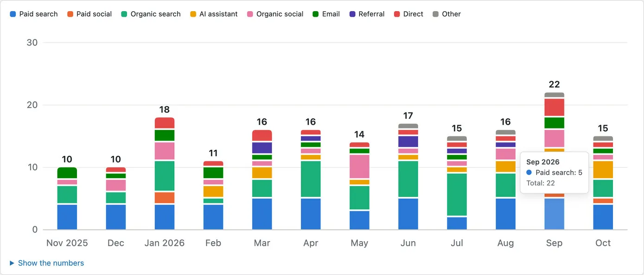Select the purple Referral segment in the Mar bar
The image size is (644, 275).
(262, 148)
